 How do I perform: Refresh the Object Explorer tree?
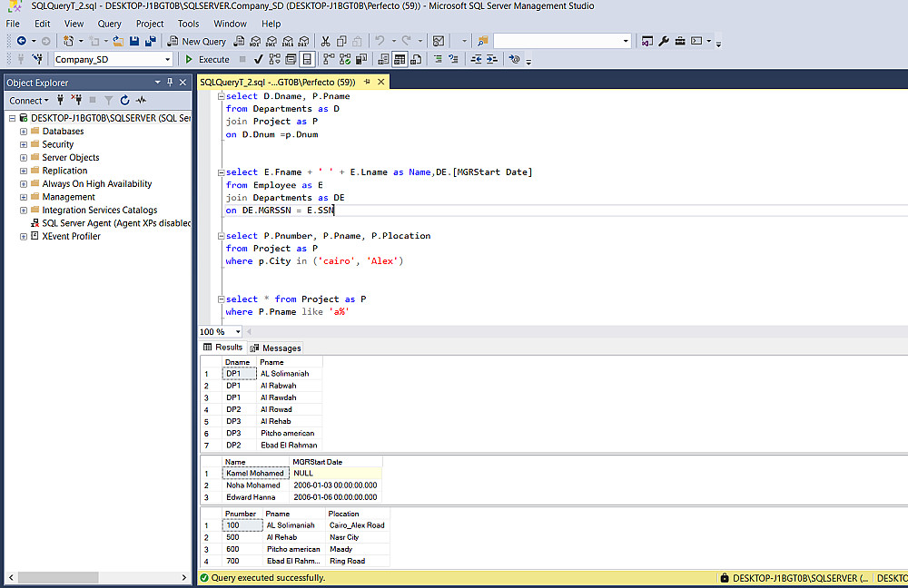point(124,101)
